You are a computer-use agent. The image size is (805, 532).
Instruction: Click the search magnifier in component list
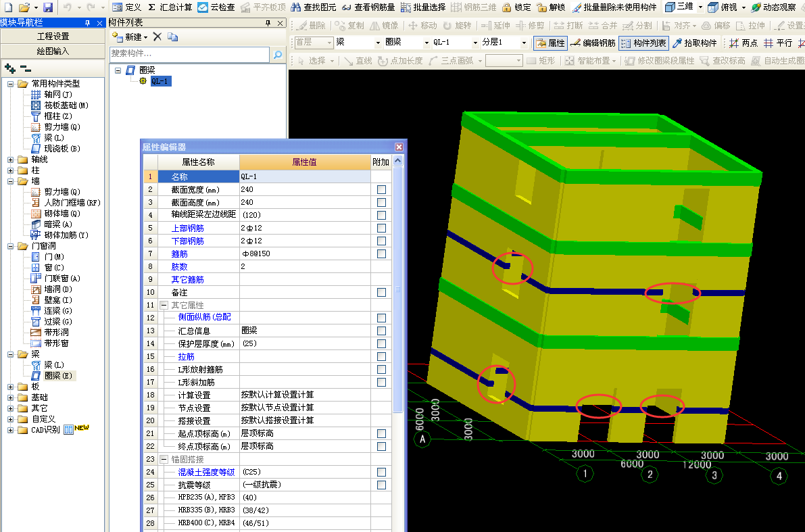[278, 55]
